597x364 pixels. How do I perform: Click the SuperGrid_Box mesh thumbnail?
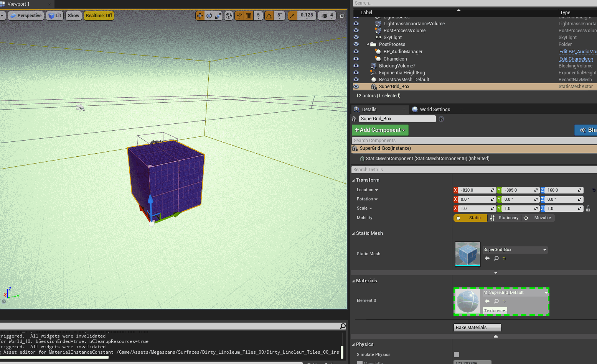point(468,254)
